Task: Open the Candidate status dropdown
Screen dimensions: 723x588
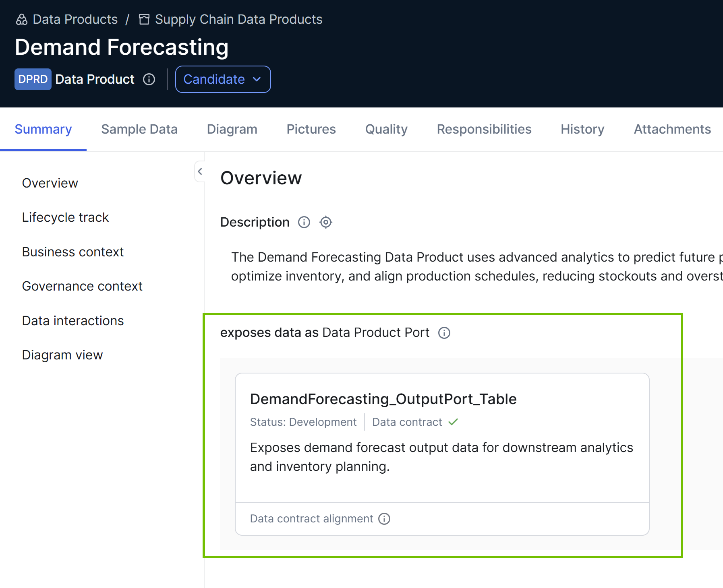Action: pyautogui.click(x=223, y=79)
